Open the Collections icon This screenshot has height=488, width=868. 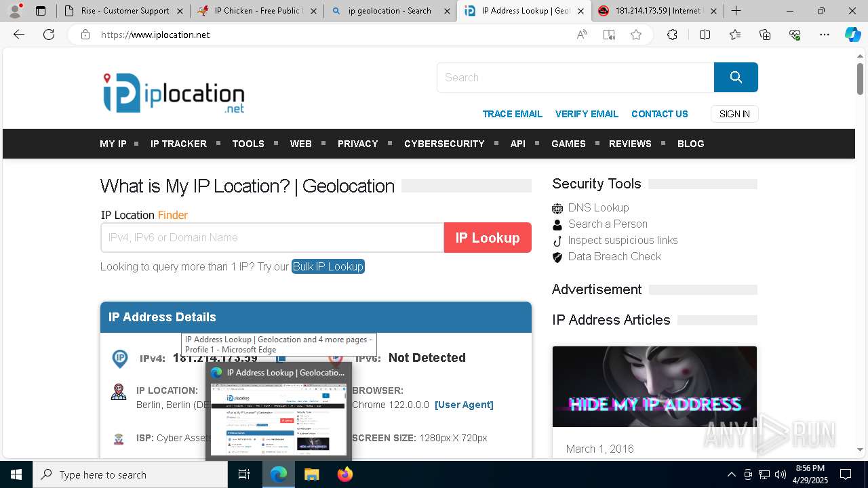pyautogui.click(x=765, y=35)
